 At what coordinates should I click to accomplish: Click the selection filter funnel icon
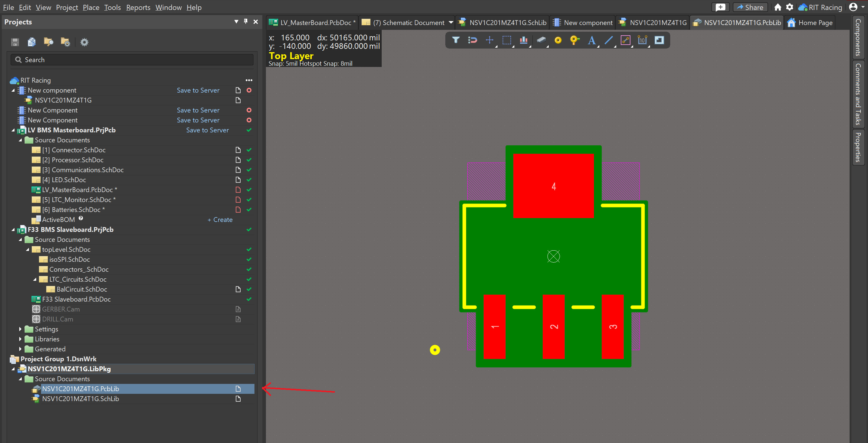pos(456,40)
